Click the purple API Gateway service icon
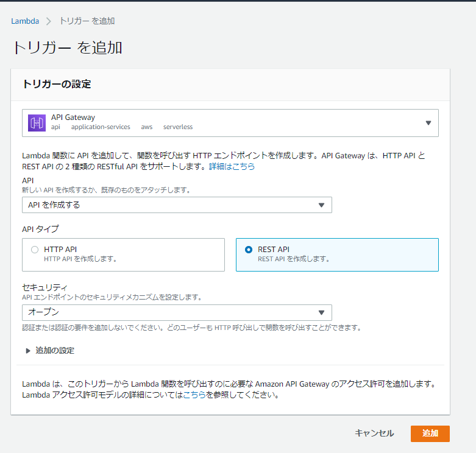Viewport: 476px width, 453px height. pos(37,123)
